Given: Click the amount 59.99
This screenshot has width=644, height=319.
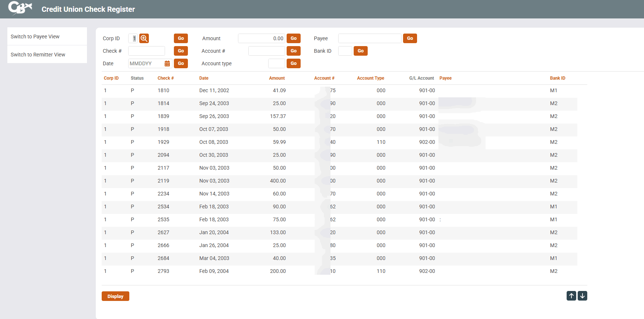Looking at the screenshot, I should (279, 142).
